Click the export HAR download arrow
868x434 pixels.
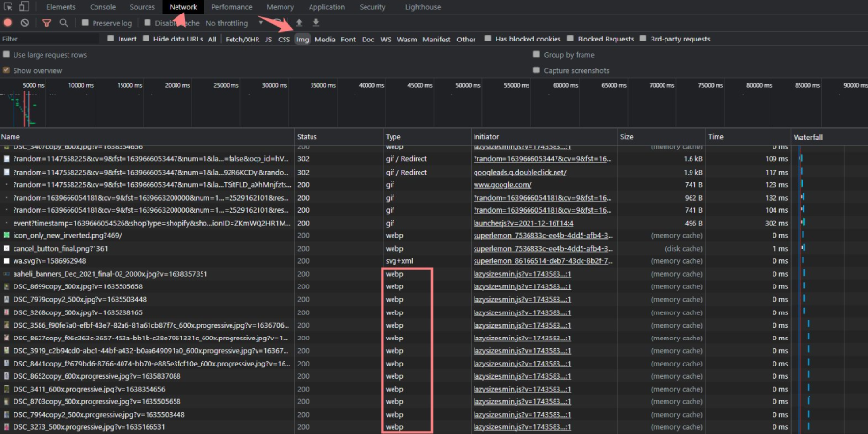(315, 22)
